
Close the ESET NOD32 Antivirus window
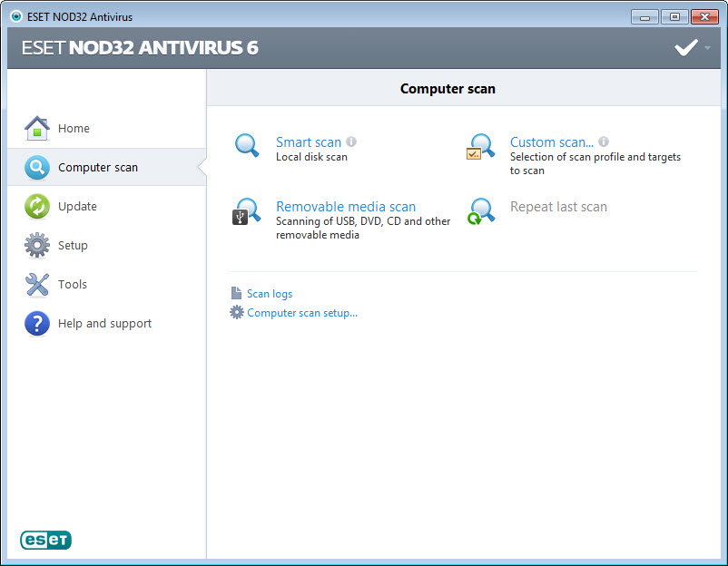tap(704, 17)
